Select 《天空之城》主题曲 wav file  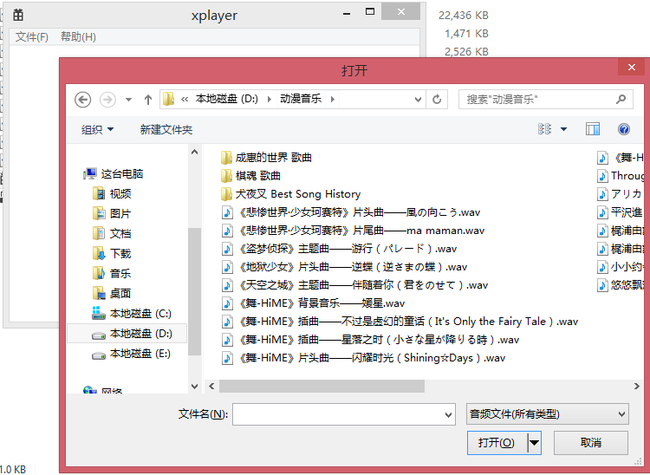point(355,285)
